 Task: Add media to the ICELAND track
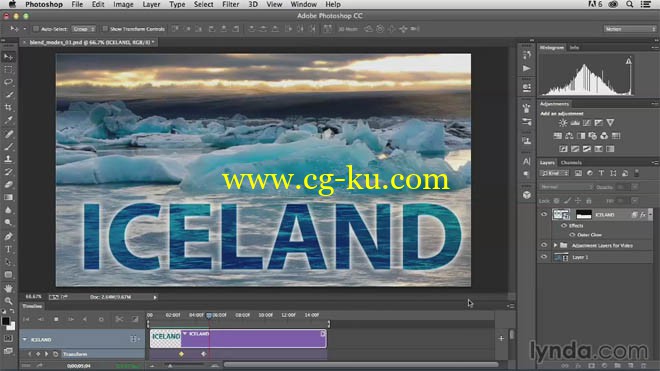[x=501, y=339]
